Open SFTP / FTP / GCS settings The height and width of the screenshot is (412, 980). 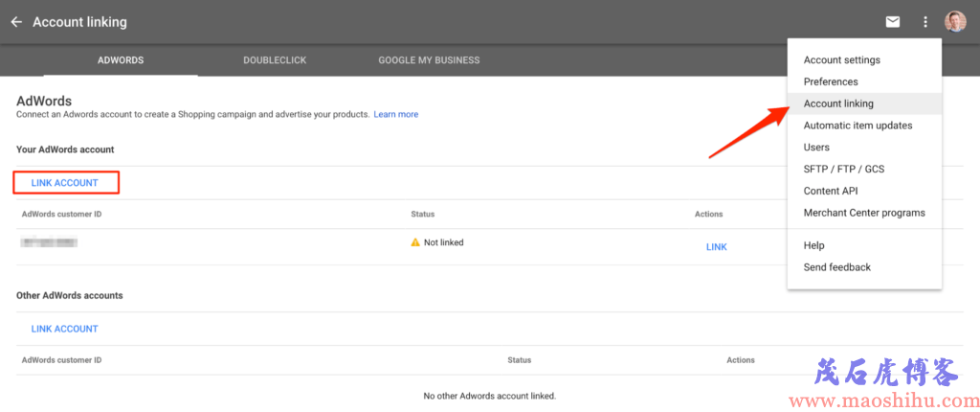864,169
